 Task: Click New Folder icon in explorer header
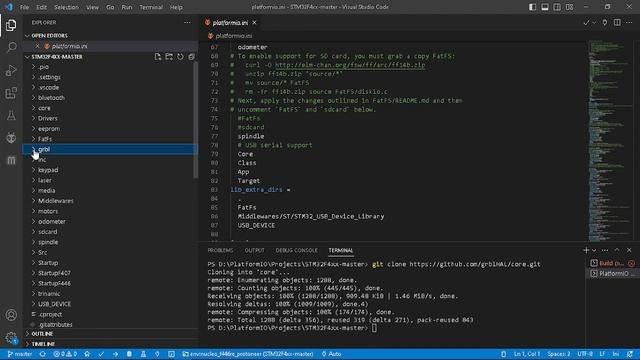pyautogui.click(x=169, y=57)
